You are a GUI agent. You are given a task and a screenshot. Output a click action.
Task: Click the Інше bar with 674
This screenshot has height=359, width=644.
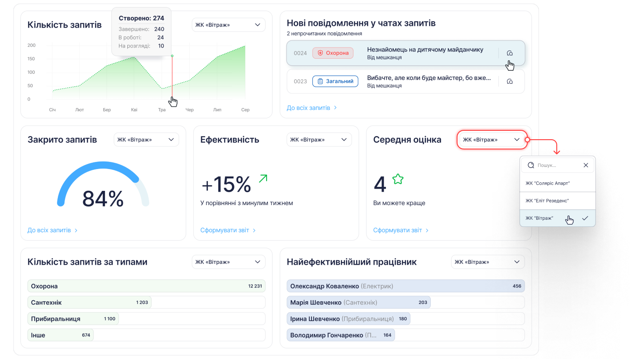point(61,335)
